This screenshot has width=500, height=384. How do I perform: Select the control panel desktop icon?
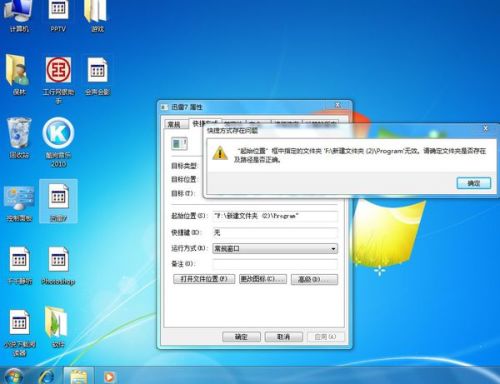tap(19, 204)
